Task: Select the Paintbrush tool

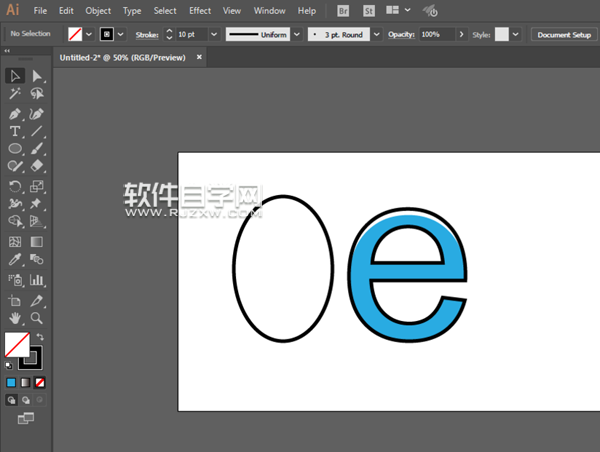Action: 37,148
